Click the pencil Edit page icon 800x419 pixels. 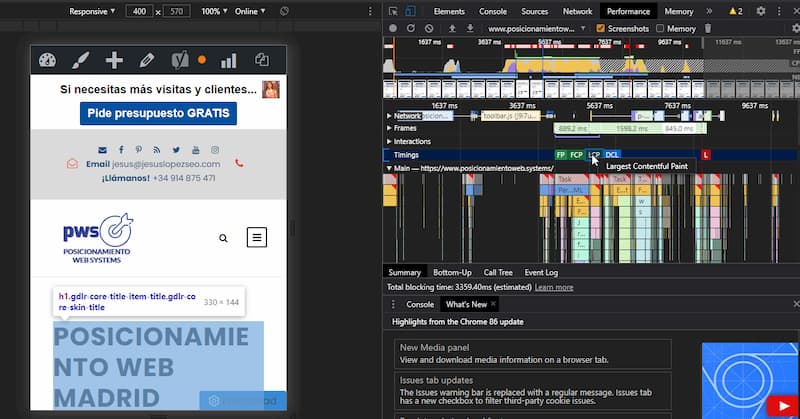click(x=146, y=60)
